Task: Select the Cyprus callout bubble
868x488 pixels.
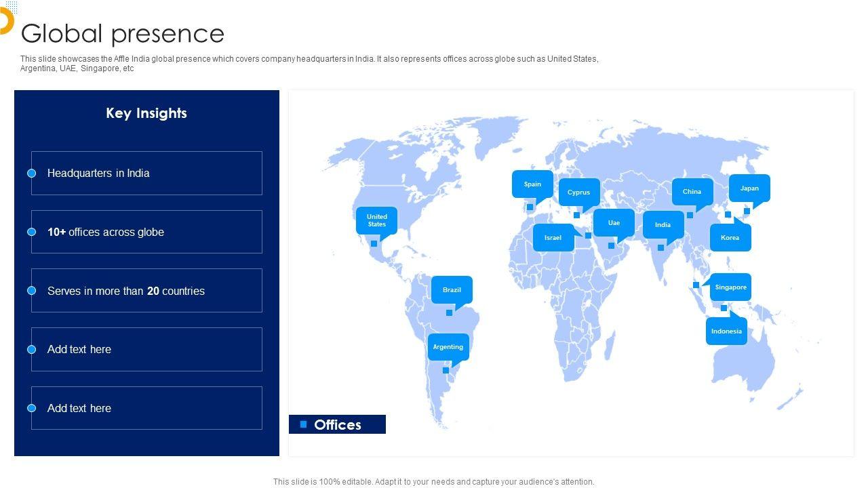Action: 579,192
